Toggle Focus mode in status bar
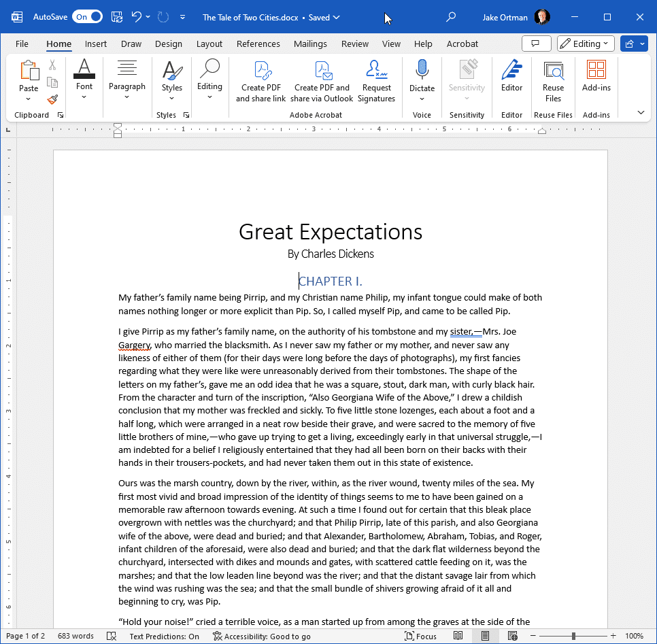The width and height of the screenshot is (657, 644). point(421,636)
